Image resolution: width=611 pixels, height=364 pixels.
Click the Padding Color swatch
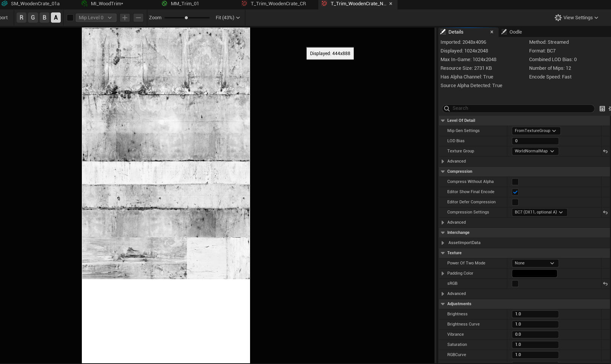534,273
